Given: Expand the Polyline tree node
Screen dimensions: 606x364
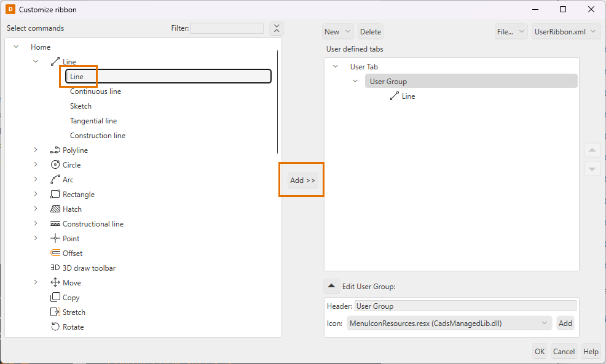Looking at the screenshot, I should click(36, 150).
